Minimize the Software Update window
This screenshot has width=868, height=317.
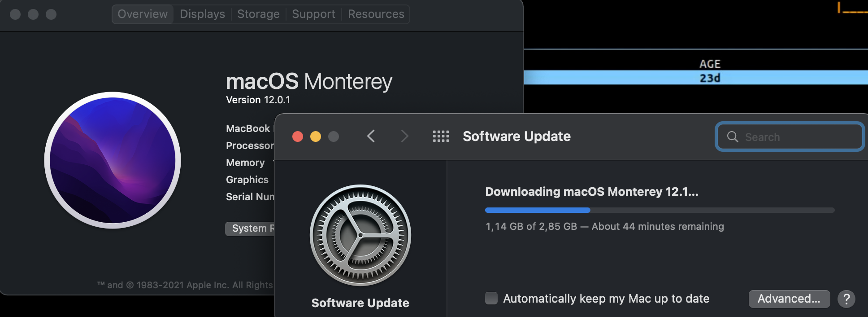click(316, 136)
